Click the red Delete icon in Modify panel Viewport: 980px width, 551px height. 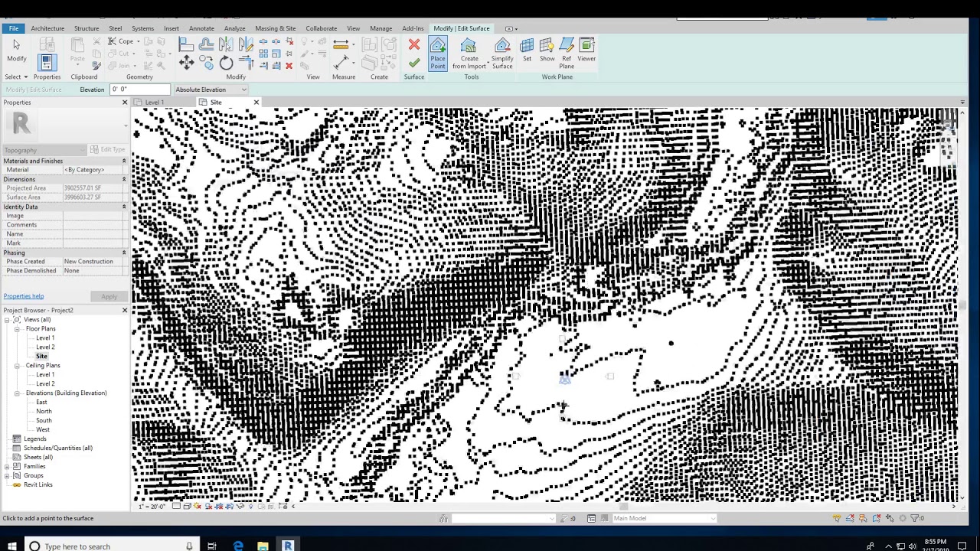[x=289, y=66]
